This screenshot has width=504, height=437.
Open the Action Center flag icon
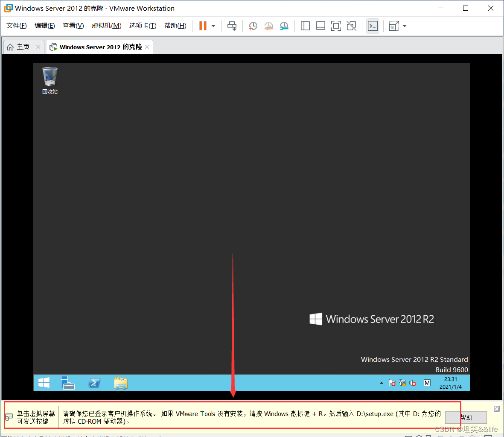(392, 383)
